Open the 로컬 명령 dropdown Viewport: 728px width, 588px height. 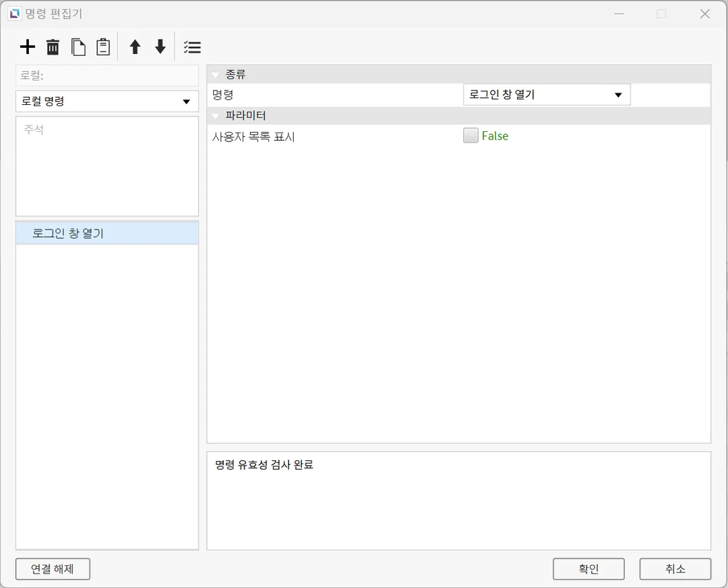tap(107, 102)
